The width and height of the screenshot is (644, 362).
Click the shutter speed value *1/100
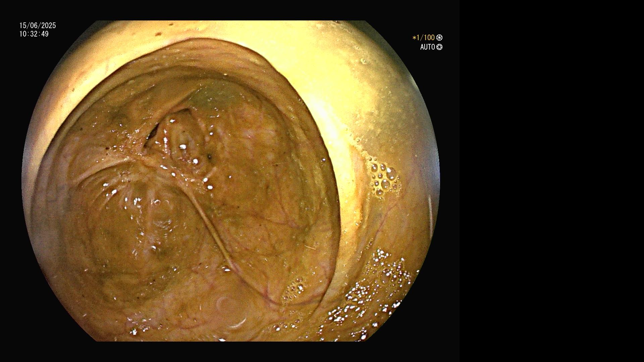click(424, 38)
